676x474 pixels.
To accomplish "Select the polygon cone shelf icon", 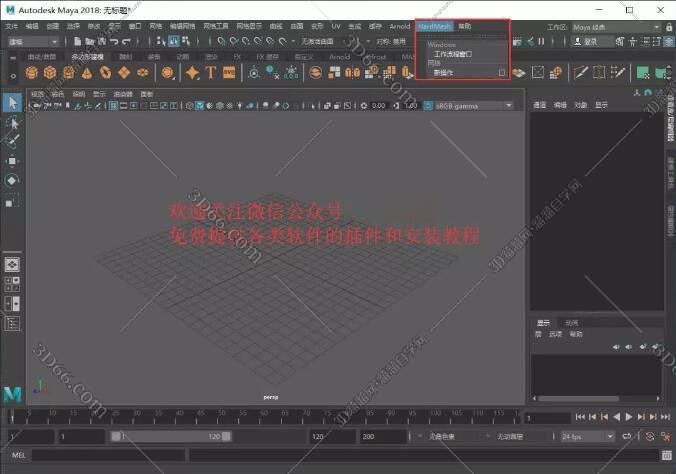I will [x=87, y=72].
